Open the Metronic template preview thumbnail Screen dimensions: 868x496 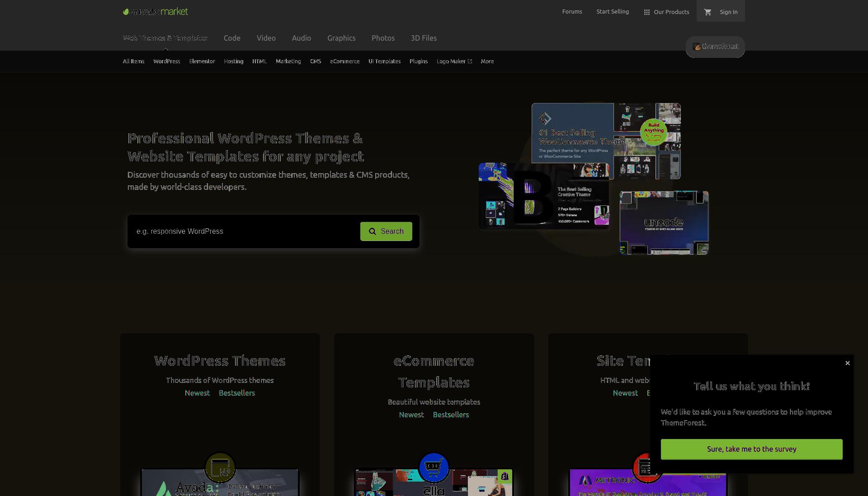point(648,485)
